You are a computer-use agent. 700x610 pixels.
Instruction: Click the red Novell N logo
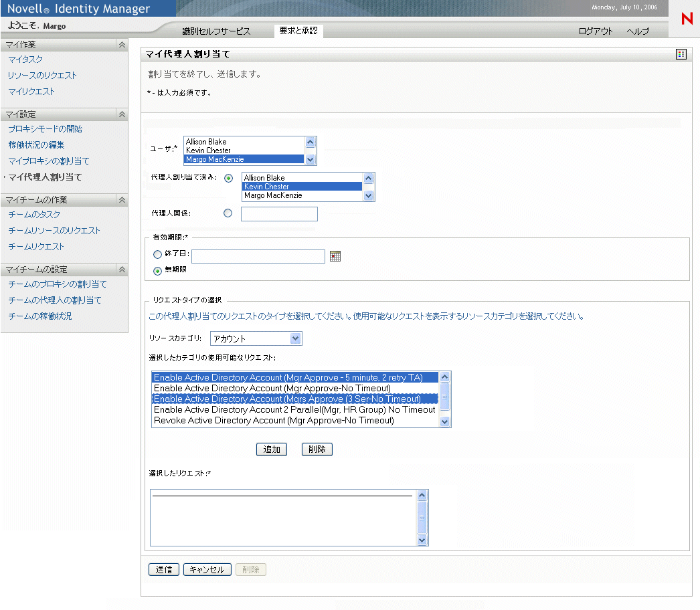pyautogui.click(x=687, y=18)
